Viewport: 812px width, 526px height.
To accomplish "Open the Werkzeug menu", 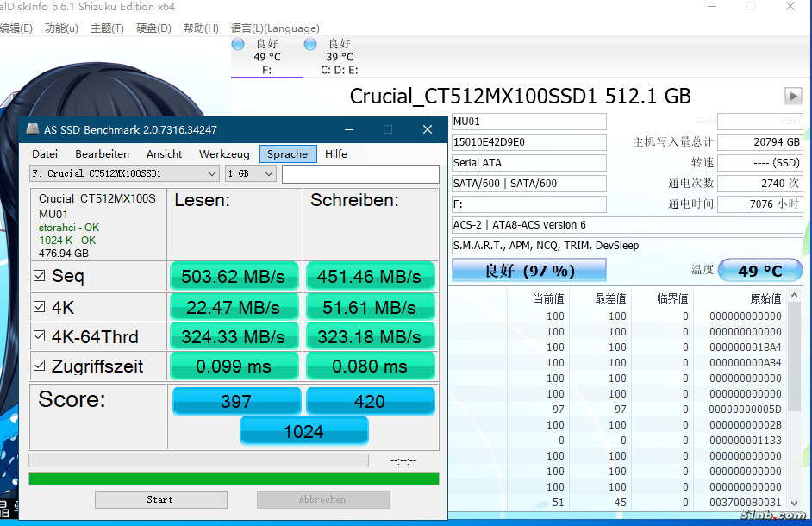I will [224, 154].
